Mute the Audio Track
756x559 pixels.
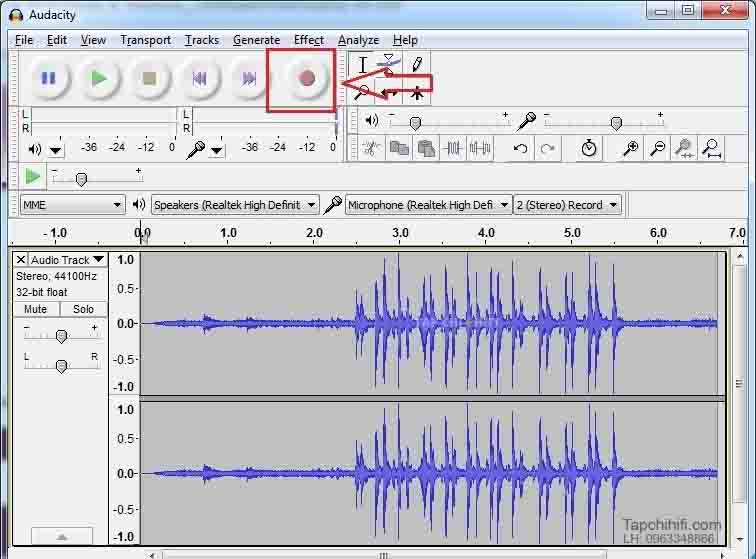pos(36,309)
